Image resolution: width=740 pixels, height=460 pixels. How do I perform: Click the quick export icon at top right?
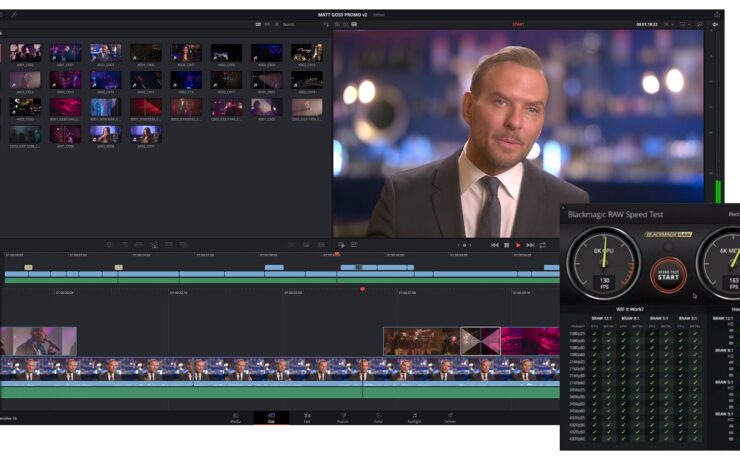click(717, 15)
